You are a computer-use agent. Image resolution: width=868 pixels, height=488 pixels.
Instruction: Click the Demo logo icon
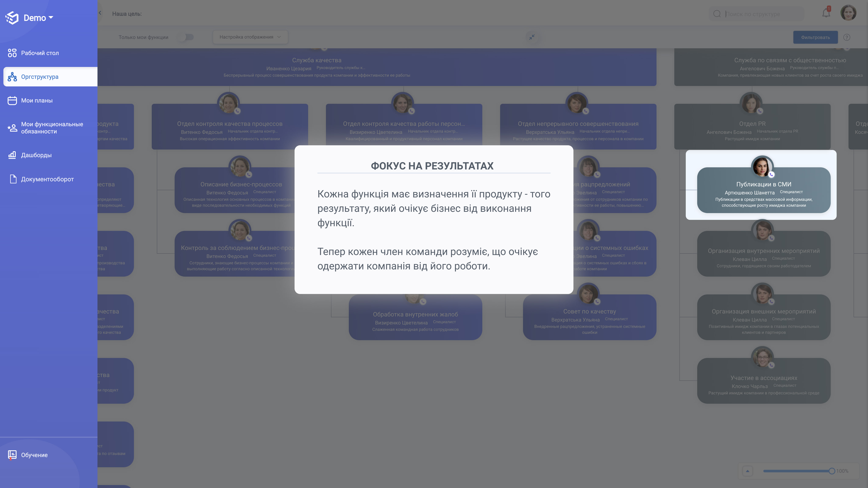tap(12, 18)
